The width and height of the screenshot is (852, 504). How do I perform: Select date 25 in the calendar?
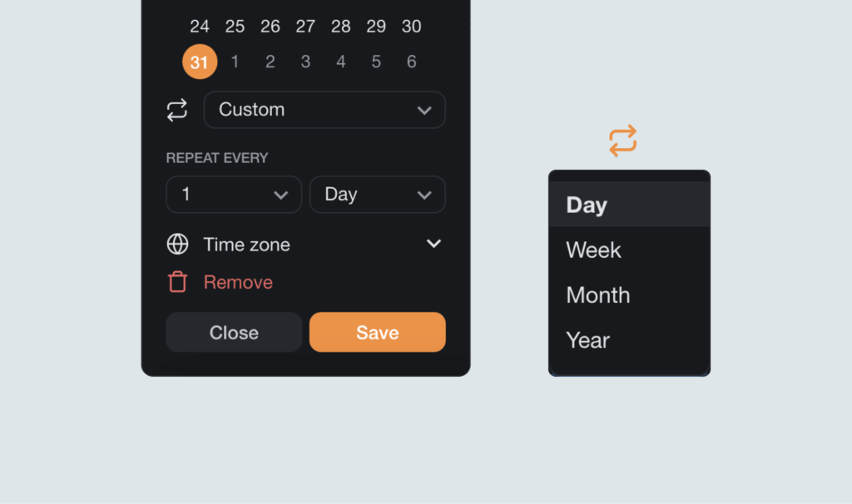point(235,26)
